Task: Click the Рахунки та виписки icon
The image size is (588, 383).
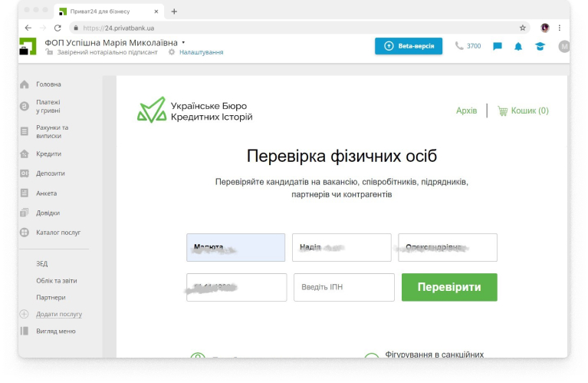Action: tap(25, 131)
